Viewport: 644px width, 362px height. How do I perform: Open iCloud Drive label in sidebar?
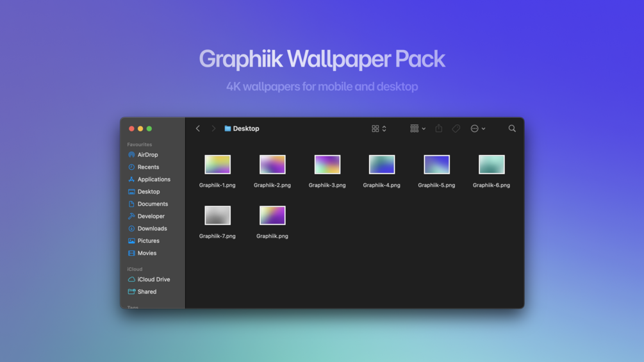pos(154,279)
